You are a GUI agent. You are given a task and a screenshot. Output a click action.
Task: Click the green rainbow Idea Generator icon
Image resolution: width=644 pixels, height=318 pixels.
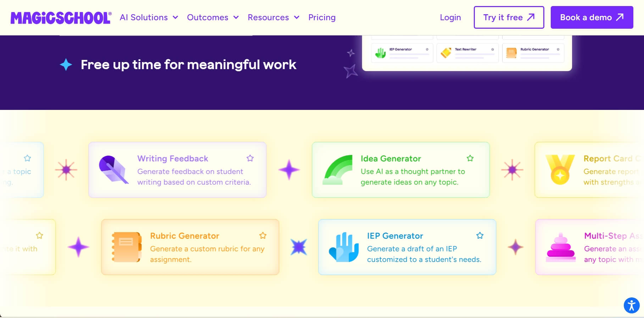click(338, 170)
